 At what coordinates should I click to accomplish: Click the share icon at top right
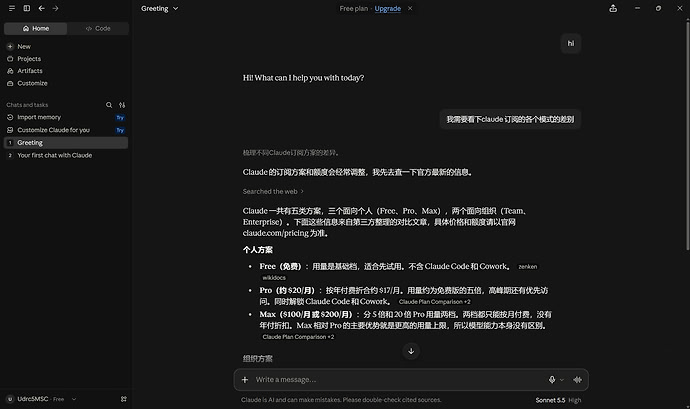(x=613, y=8)
